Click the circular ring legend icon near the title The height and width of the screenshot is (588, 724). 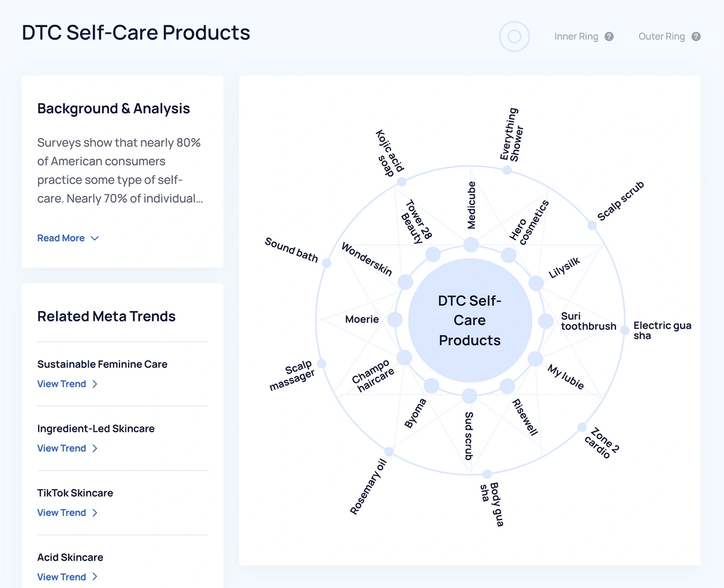pyautogui.click(x=514, y=36)
